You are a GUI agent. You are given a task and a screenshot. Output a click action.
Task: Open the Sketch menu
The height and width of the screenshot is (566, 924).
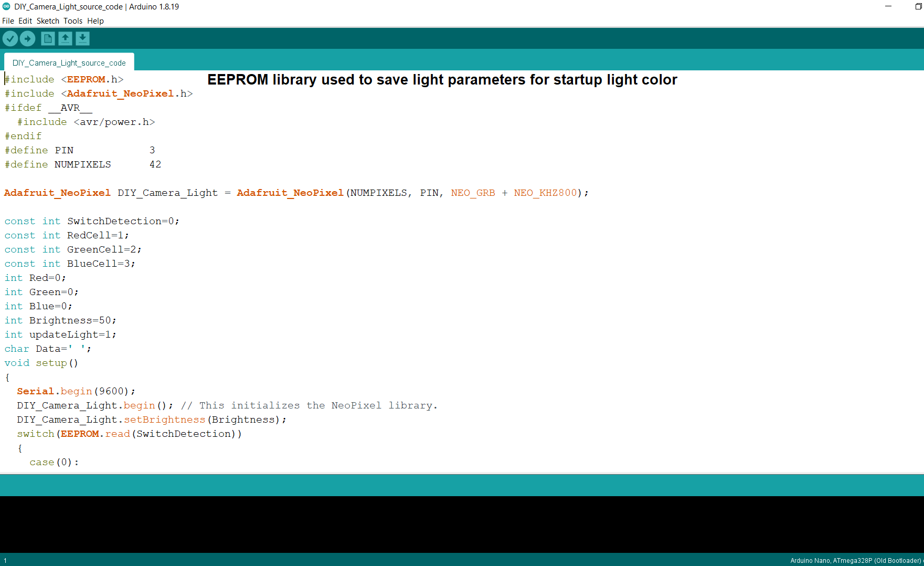coord(48,20)
